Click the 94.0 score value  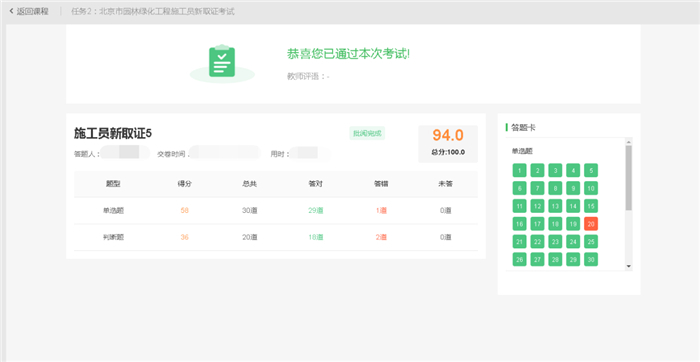coord(448,135)
